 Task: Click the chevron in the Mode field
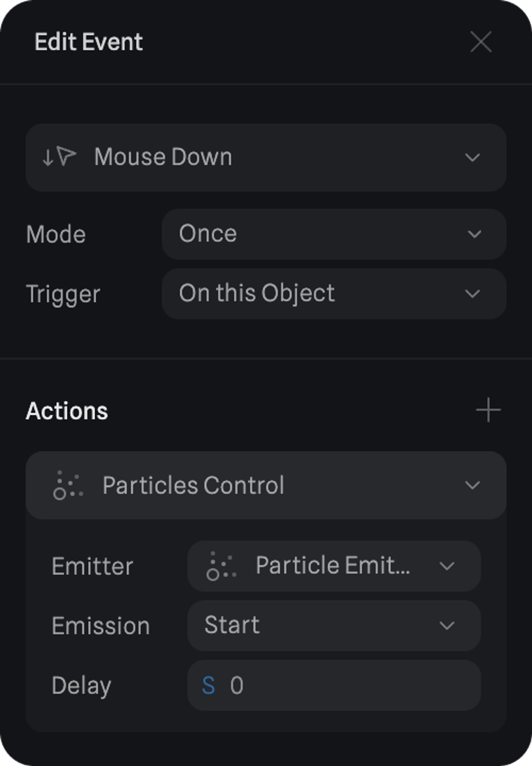pos(474,234)
